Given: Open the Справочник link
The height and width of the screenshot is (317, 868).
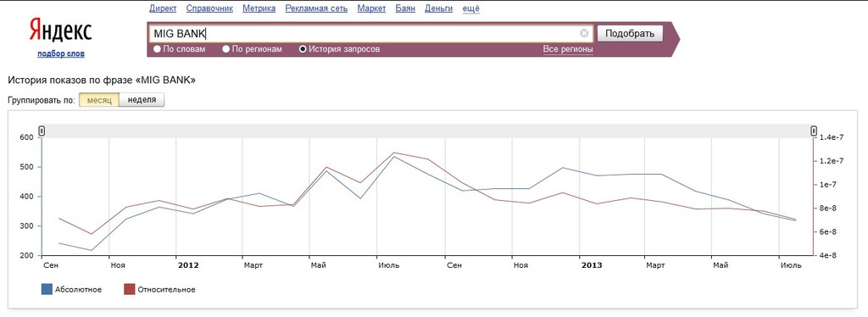Looking at the screenshot, I should [210, 8].
